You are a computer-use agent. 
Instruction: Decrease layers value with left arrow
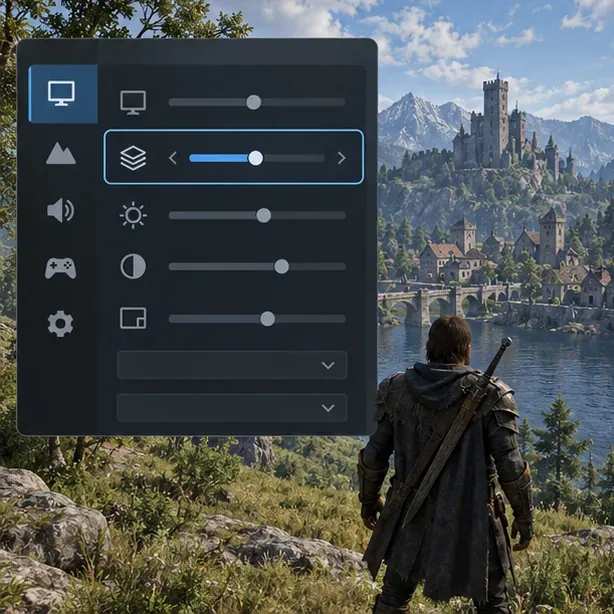click(173, 158)
